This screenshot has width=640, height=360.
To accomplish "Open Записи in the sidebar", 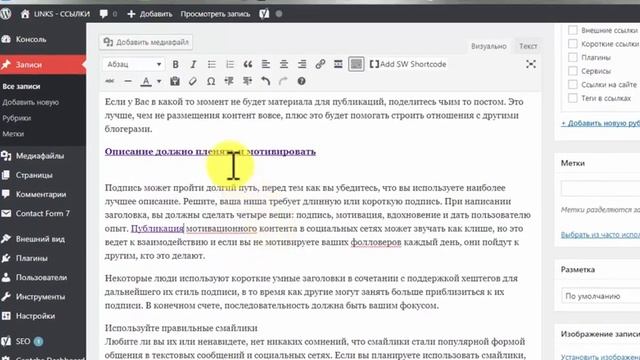I will [x=43, y=64].
